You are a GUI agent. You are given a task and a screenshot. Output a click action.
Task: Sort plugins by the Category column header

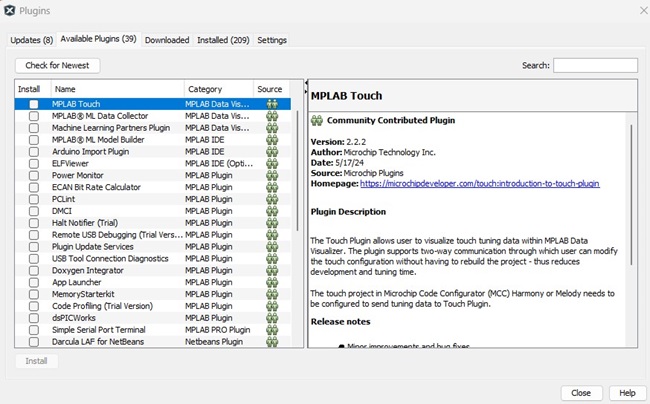217,89
